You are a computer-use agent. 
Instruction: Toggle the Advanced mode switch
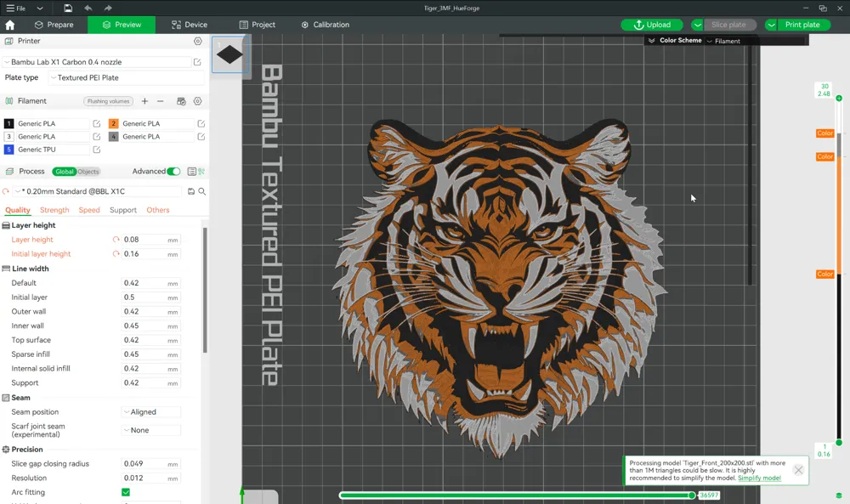point(173,171)
